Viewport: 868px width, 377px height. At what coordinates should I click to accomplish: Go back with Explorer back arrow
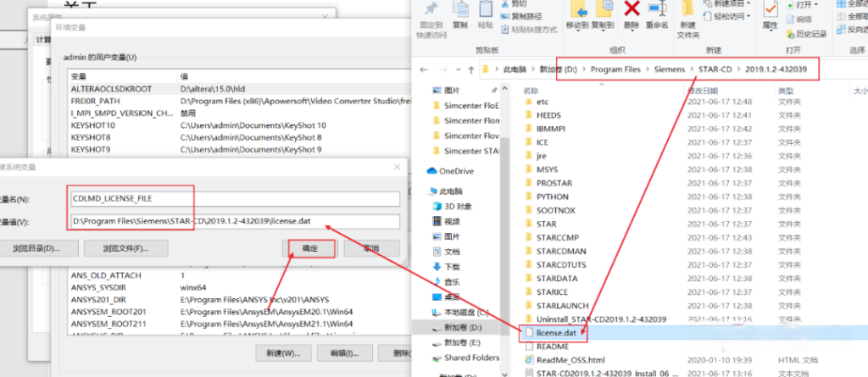[424, 69]
